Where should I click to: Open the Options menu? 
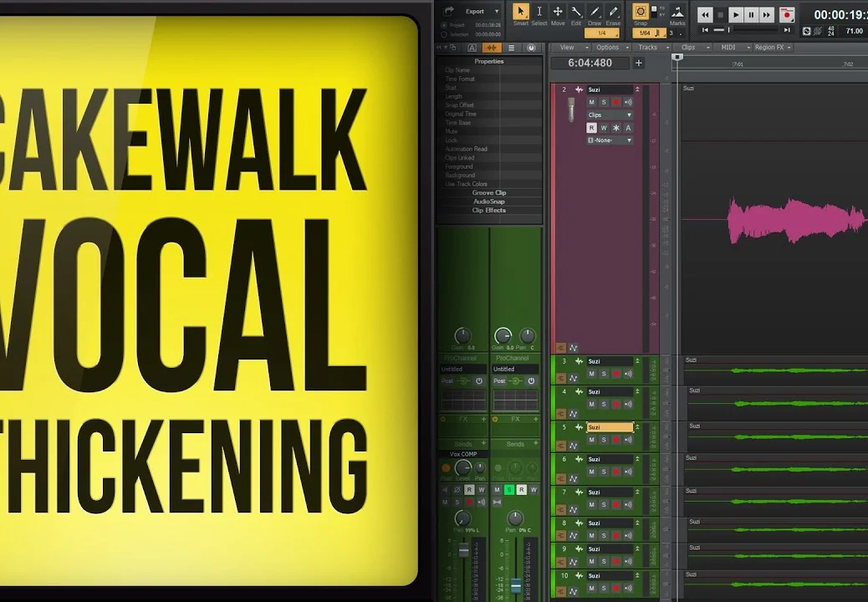pos(612,48)
